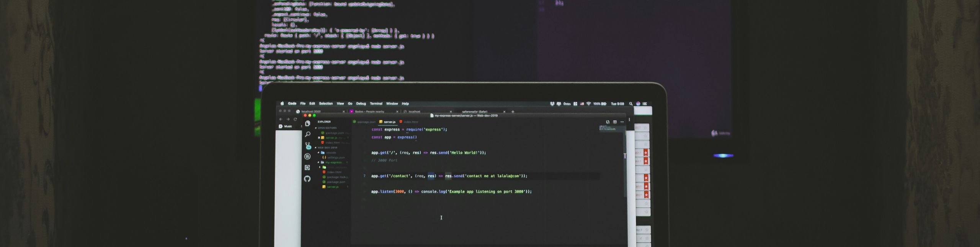This screenshot has height=247, width=980.
Task: Click the editor's vertical scrollbar
Action: pyautogui.click(x=625, y=164)
